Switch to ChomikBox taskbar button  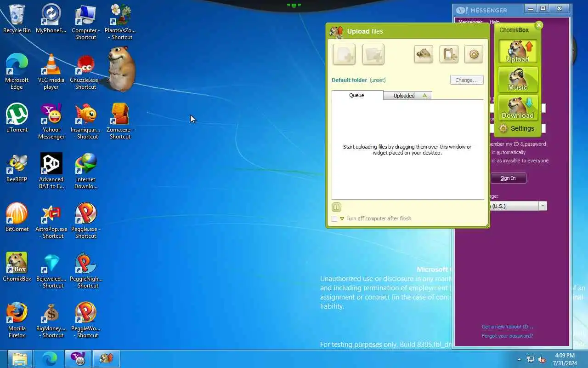107,359
